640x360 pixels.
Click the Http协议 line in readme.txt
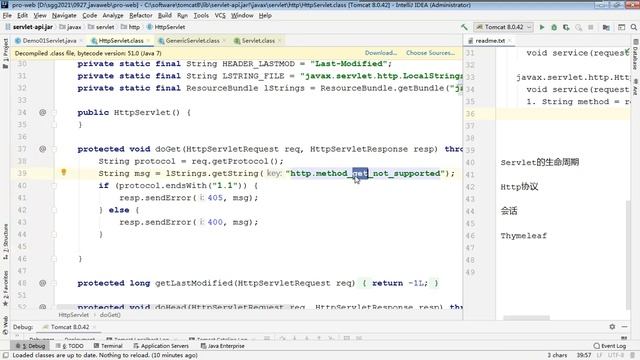[519, 187]
